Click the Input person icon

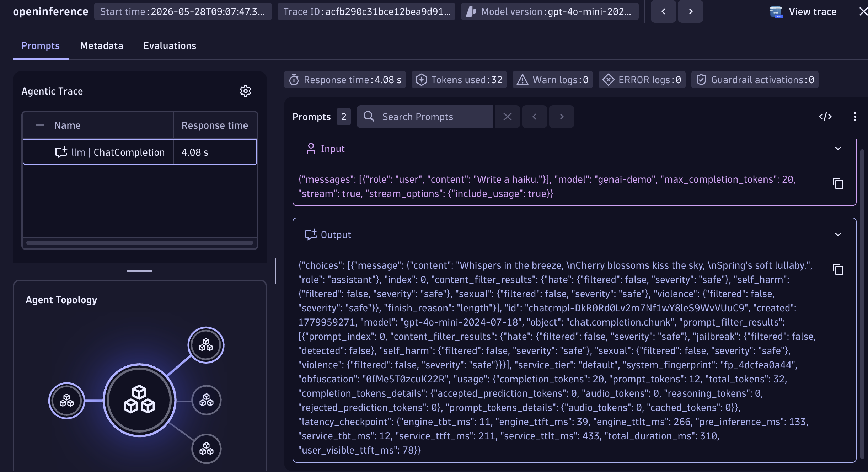pos(311,149)
